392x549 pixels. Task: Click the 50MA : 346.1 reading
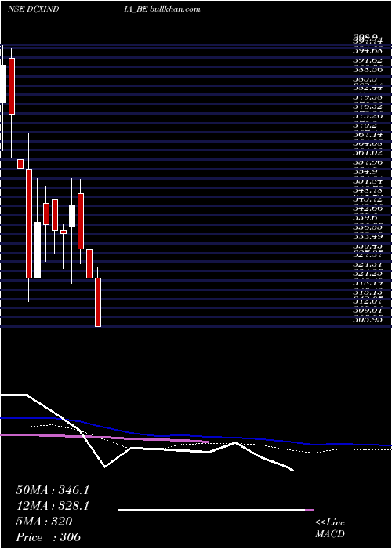click(x=53, y=490)
